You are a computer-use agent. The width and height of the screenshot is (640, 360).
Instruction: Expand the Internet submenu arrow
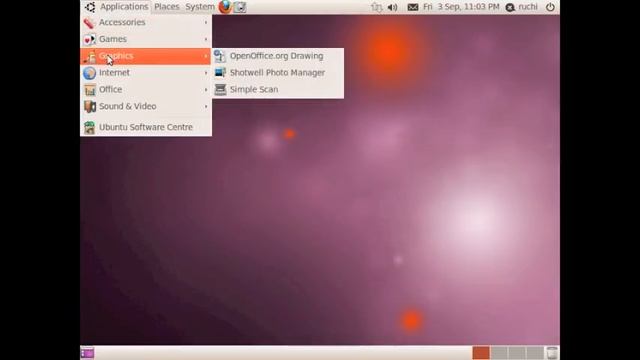206,73
